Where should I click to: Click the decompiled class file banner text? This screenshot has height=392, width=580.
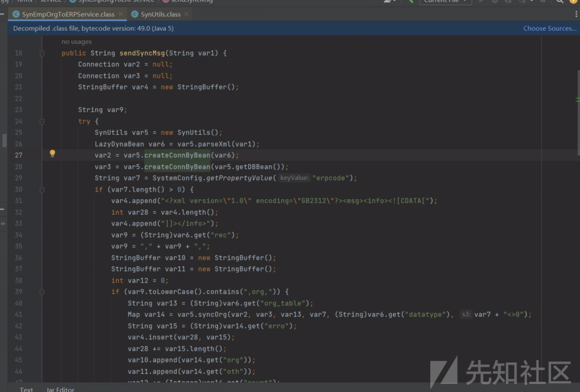click(93, 28)
